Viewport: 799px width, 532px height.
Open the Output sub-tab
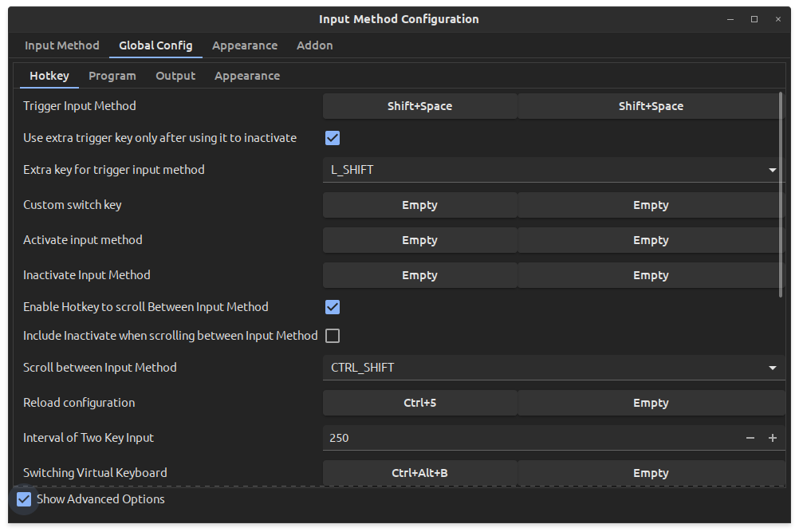click(x=175, y=76)
